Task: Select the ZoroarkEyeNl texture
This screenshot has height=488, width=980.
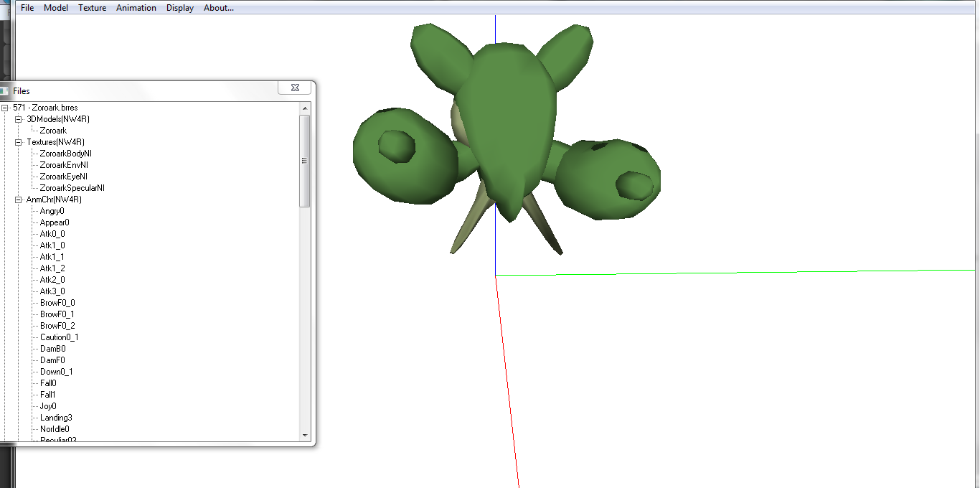Action: click(x=64, y=177)
